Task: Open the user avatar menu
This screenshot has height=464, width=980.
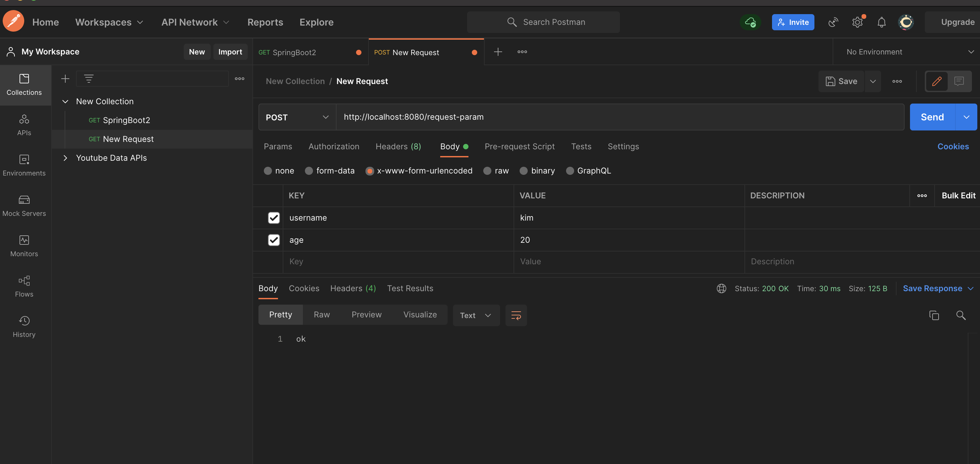Action: (906, 22)
